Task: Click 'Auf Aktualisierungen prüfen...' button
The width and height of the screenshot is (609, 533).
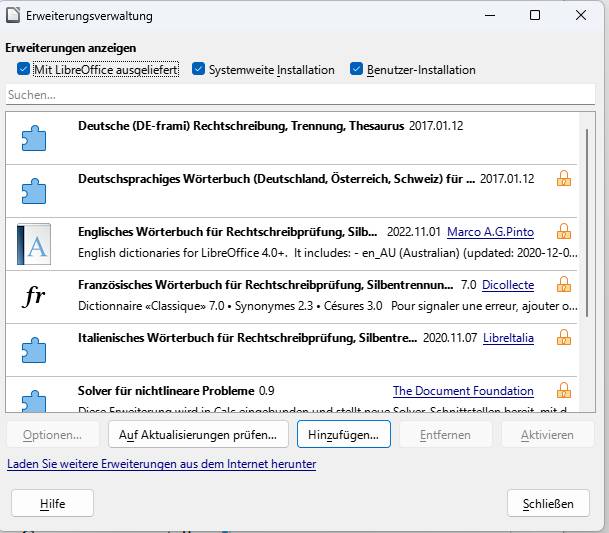Action: pos(198,435)
